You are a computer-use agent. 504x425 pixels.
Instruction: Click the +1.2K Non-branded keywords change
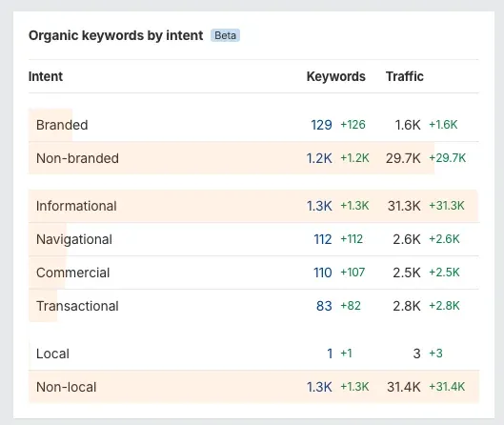354,158
